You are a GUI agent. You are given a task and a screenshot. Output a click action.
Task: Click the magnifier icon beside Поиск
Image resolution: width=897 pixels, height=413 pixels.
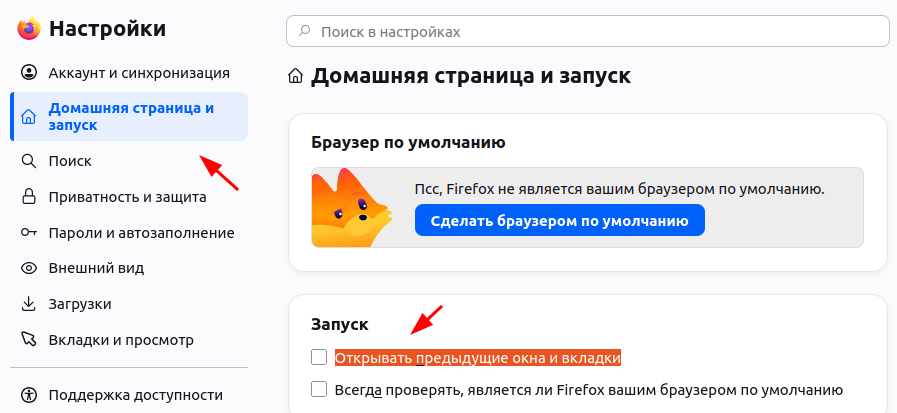click(28, 161)
